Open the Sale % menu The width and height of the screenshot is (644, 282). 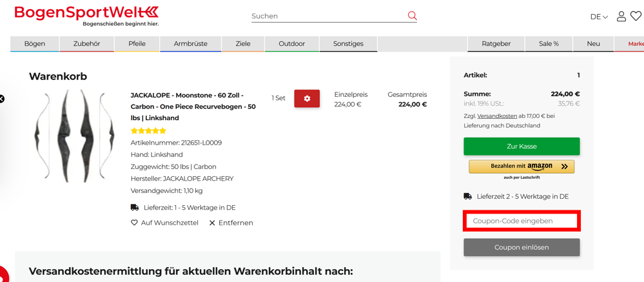pos(549,44)
